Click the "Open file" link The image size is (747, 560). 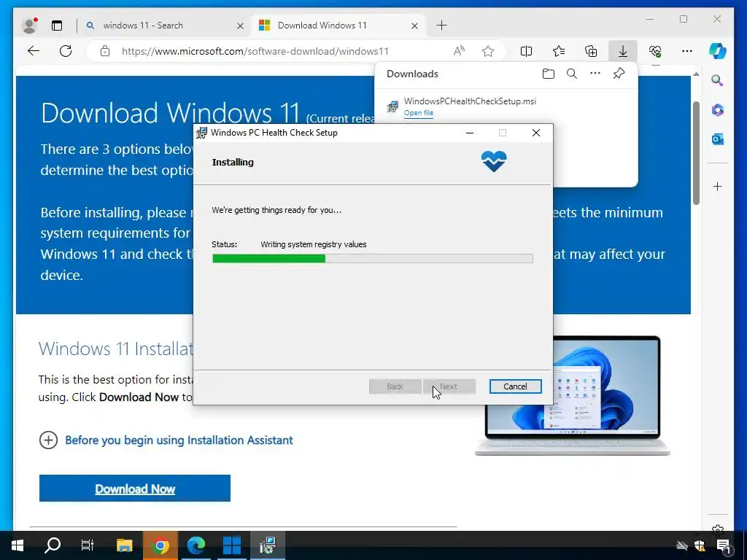(418, 113)
